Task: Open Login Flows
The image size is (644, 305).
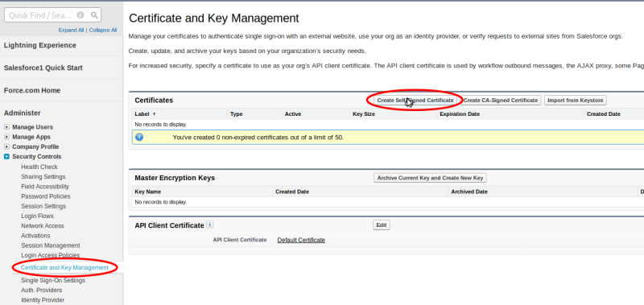Action: tap(37, 216)
